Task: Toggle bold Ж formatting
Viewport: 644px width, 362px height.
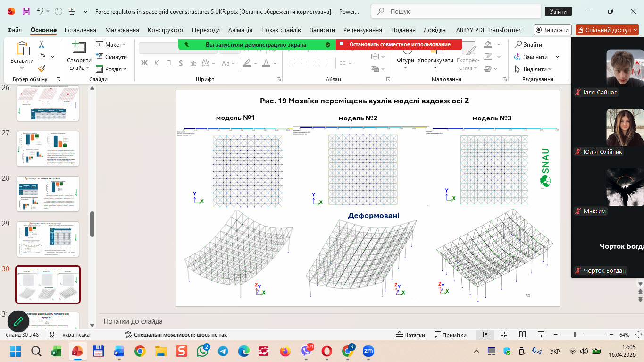Action: [144, 63]
